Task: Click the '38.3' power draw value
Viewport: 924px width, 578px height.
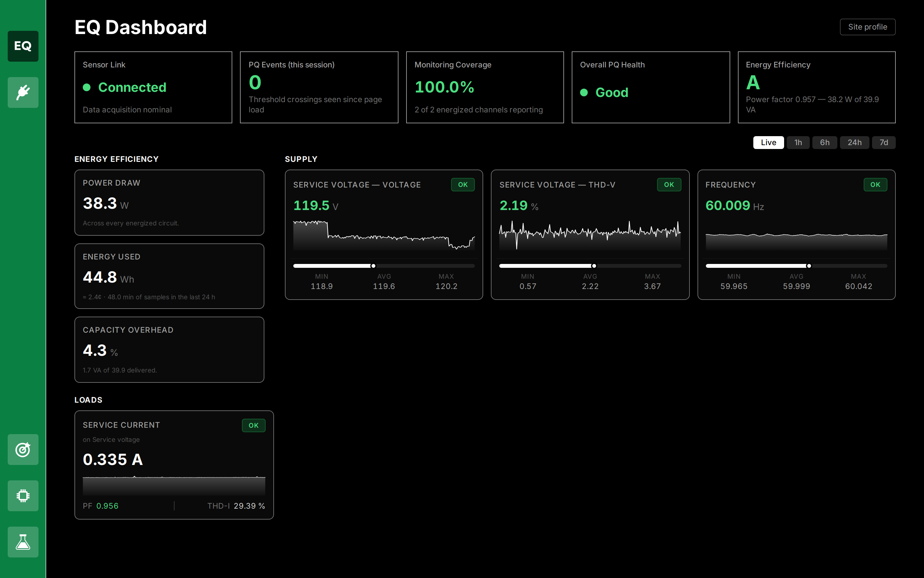Action: click(100, 203)
